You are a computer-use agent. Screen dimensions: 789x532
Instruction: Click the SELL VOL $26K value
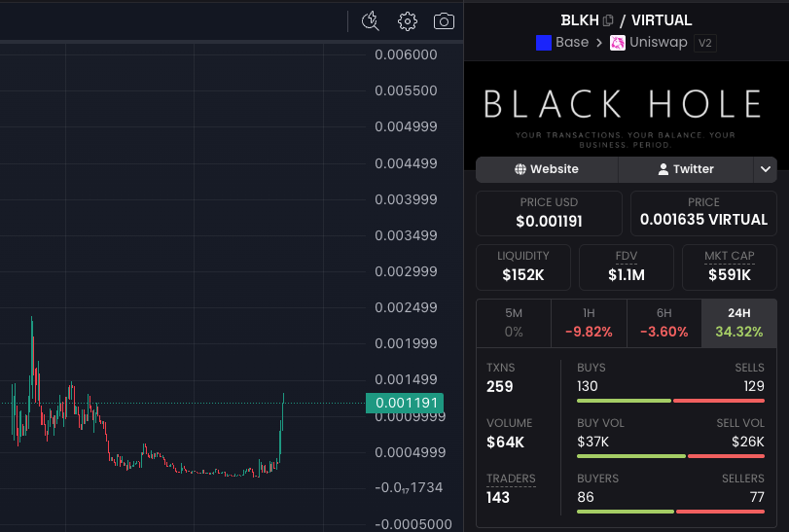[748, 442]
